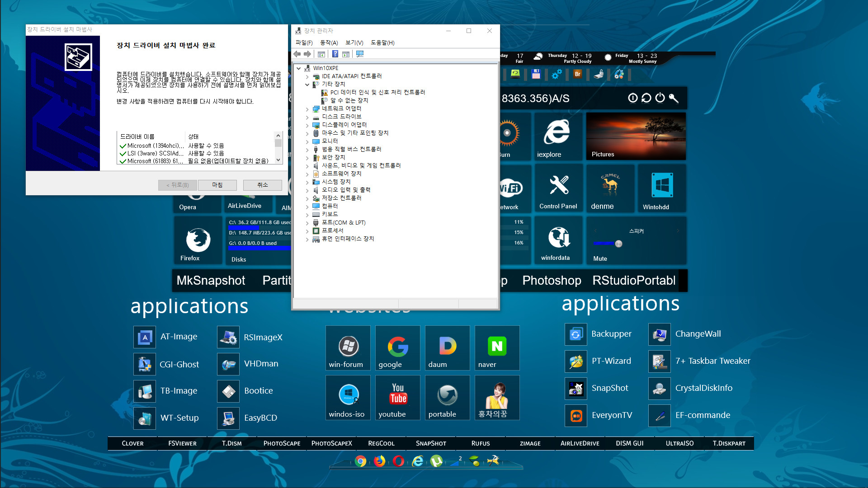Click the key icon next to power

(674, 98)
